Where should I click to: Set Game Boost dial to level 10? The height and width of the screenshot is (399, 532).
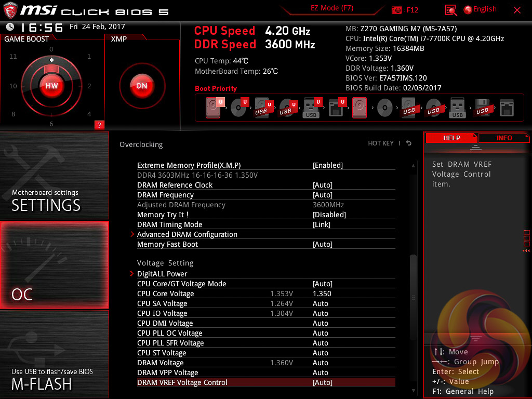13,86
